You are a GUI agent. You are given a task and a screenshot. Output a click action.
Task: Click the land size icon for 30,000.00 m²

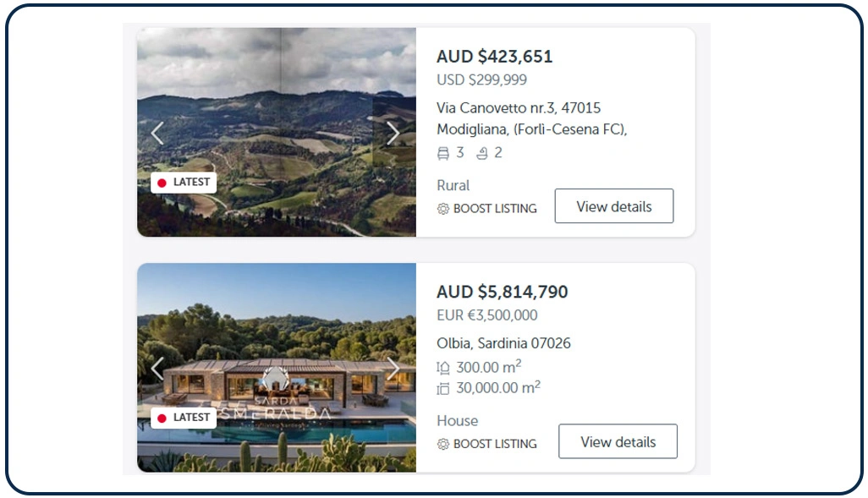coord(442,388)
